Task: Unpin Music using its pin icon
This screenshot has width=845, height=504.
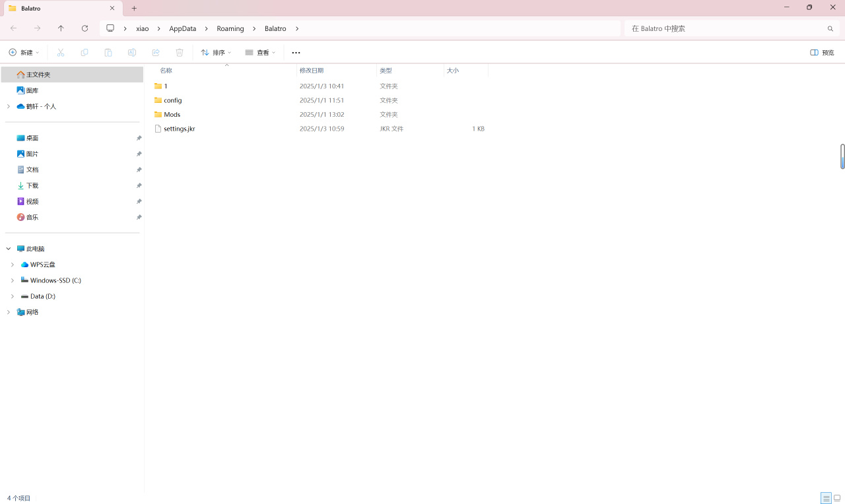Action: click(x=139, y=217)
